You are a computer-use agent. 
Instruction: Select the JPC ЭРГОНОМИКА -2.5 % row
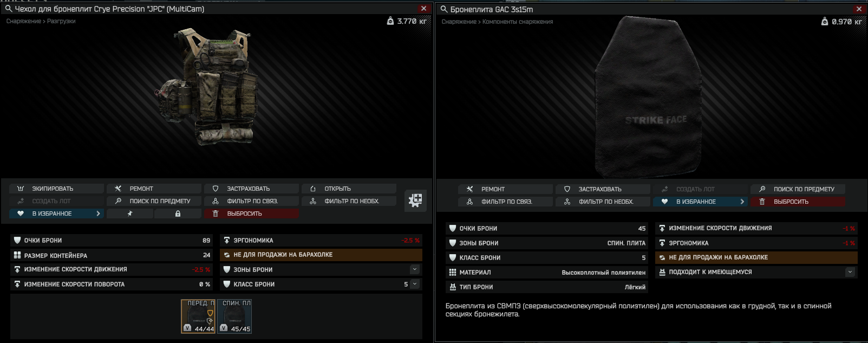pyautogui.click(x=321, y=240)
